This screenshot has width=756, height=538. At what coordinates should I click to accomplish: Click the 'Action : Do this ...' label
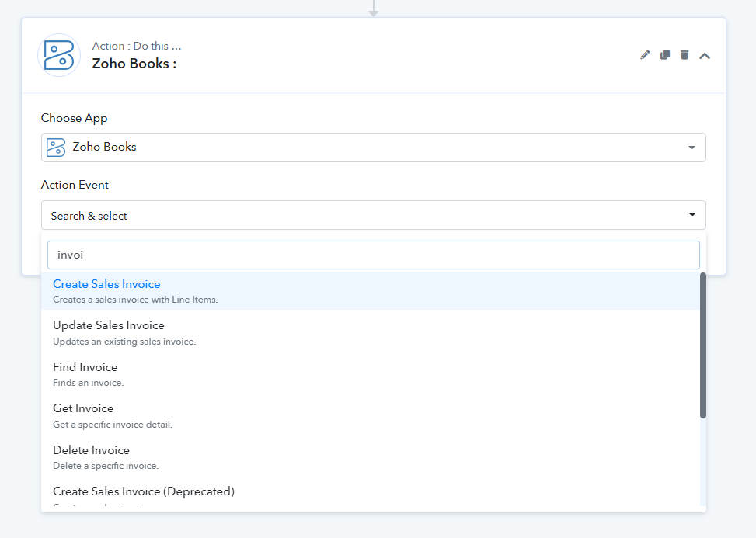pyautogui.click(x=137, y=46)
